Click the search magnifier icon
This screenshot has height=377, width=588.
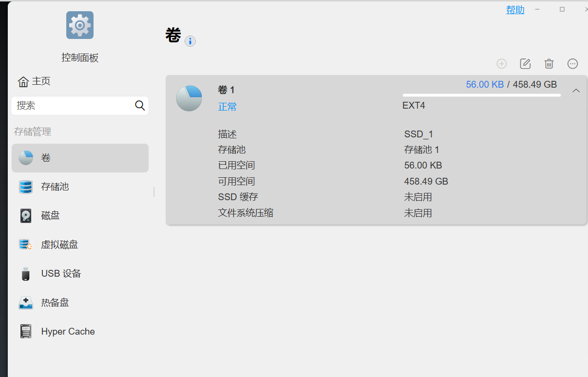140,106
